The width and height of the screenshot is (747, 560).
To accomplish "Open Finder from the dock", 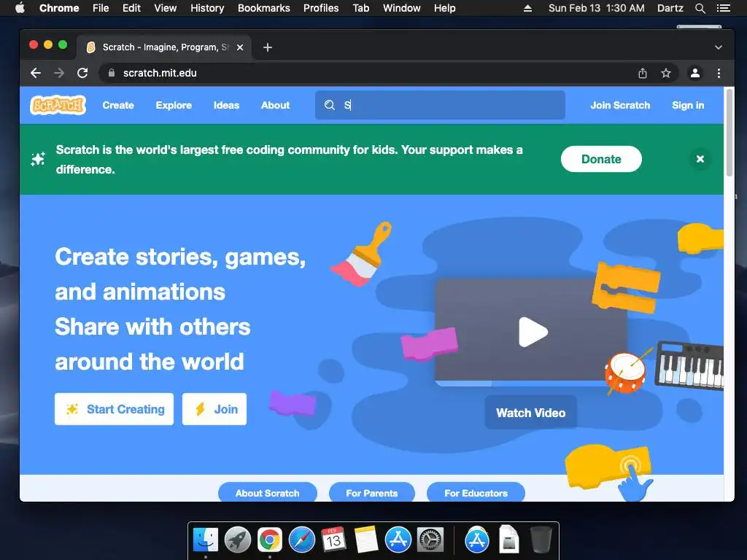I will coord(205,540).
